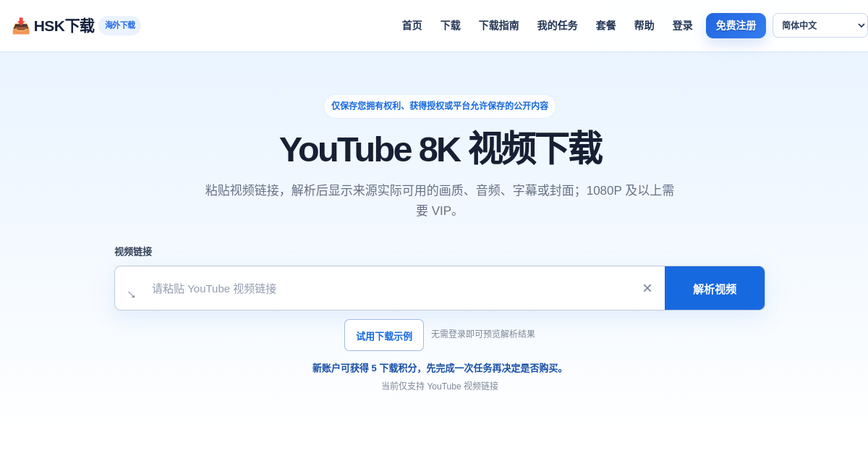868x456 pixels.
Task: Click the HSK下载 logo inbox icon
Action: click(x=21, y=26)
